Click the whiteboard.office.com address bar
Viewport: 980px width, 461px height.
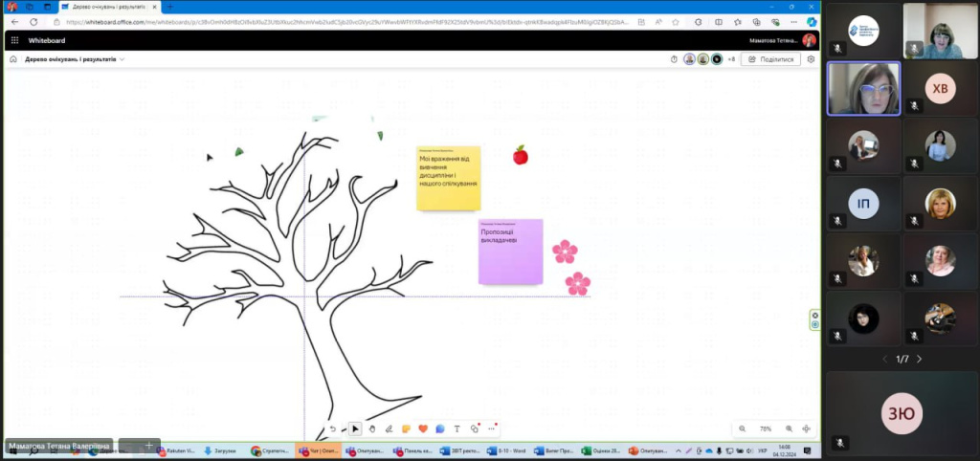[346, 21]
